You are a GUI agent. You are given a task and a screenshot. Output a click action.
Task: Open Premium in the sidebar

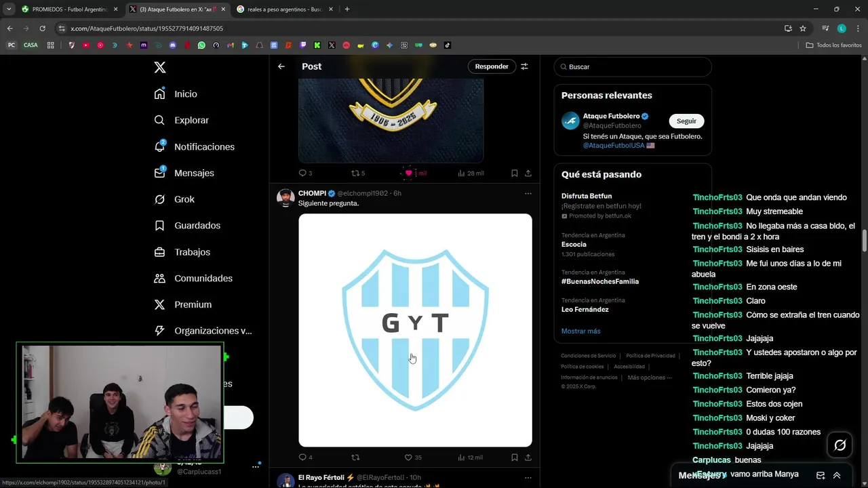tap(183, 305)
